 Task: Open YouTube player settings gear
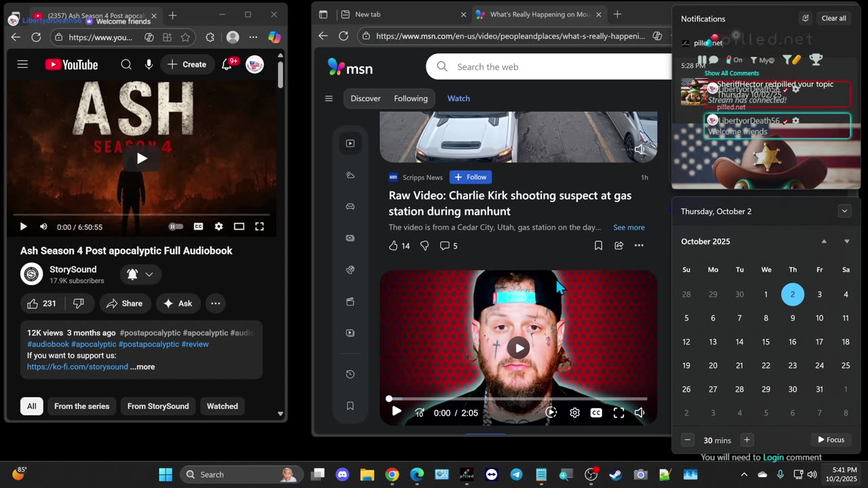coord(218,226)
